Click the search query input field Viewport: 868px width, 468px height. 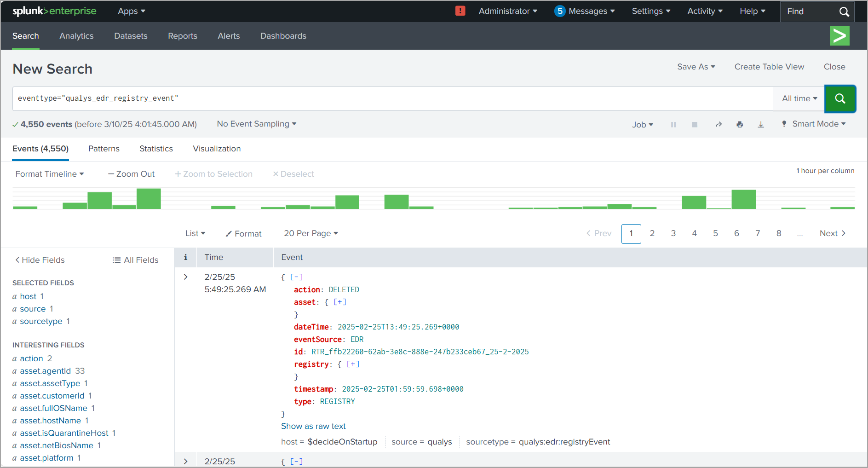[391, 98]
